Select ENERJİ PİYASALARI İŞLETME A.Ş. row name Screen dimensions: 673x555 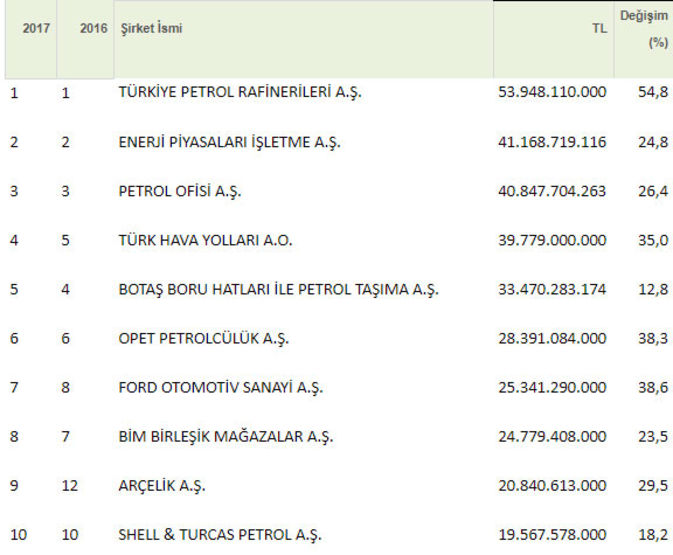click(x=229, y=142)
